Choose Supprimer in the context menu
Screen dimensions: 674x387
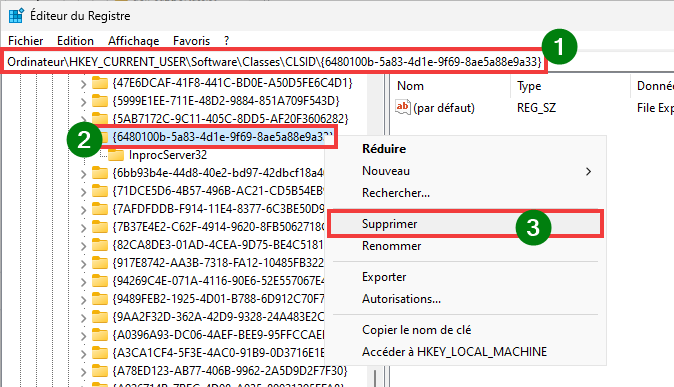[x=466, y=224]
